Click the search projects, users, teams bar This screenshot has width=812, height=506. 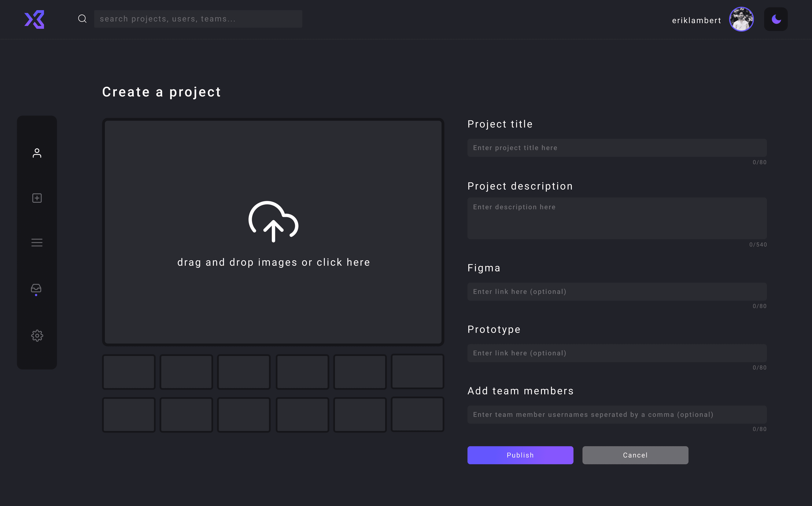[x=198, y=18]
